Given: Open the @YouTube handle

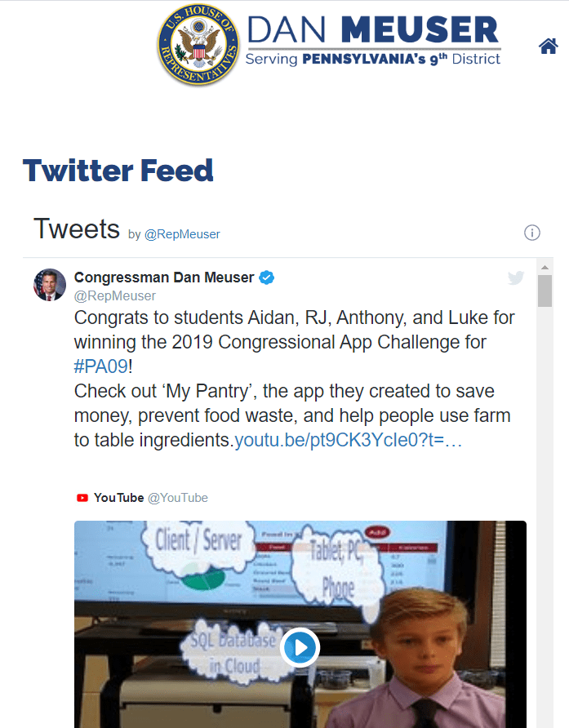Looking at the screenshot, I should [x=178, y=498].
